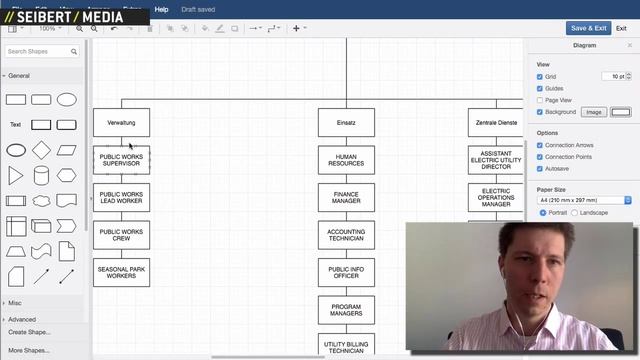Viewport: 640px width, 360px height.
Task: Click the Exit button
Action: (621, 28)
